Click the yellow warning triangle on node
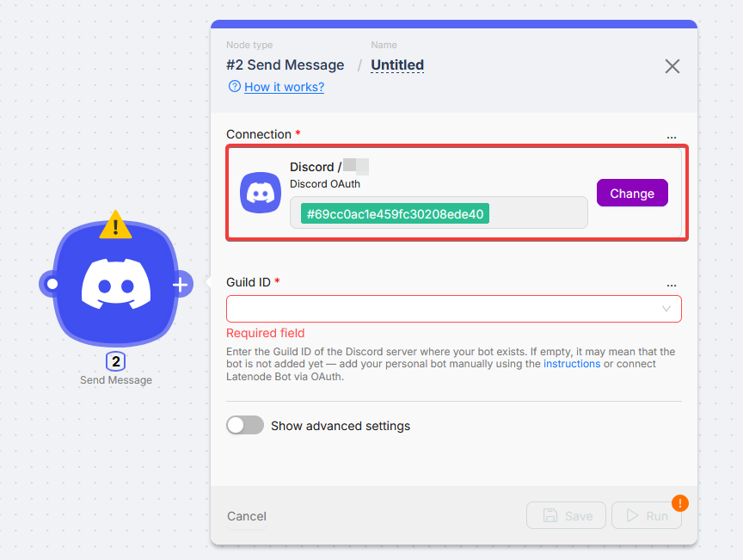The width and height of the screenshot is (743, 560). [115, 226]
